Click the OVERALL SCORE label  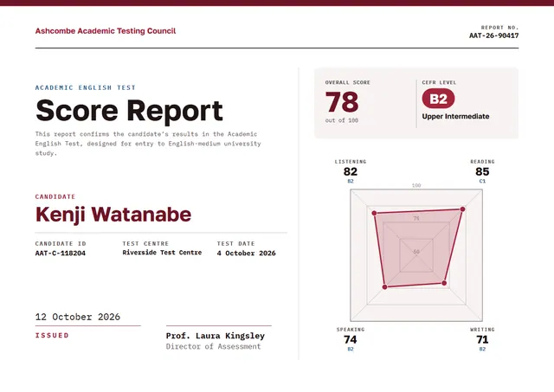(x=348, y=82)
